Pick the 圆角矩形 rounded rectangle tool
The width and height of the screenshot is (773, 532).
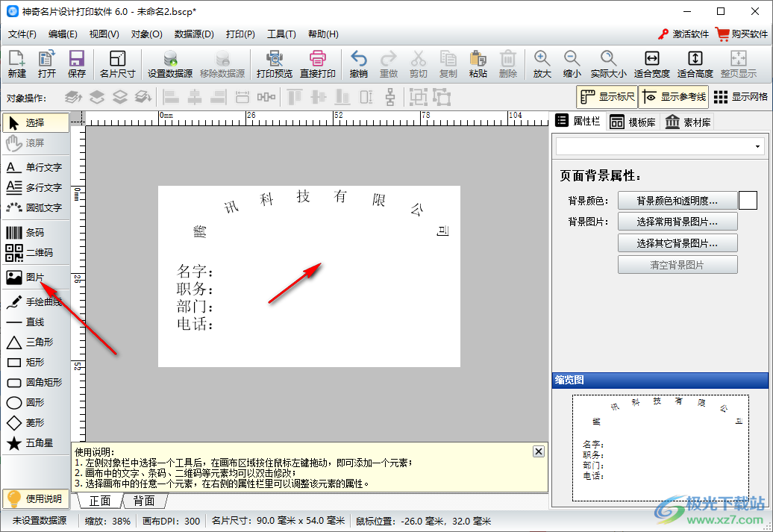pos(36,383)
